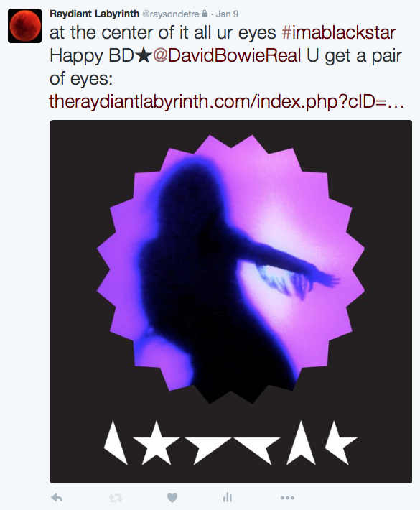Open the @DavidBowieReal mention

click(227, 55)
